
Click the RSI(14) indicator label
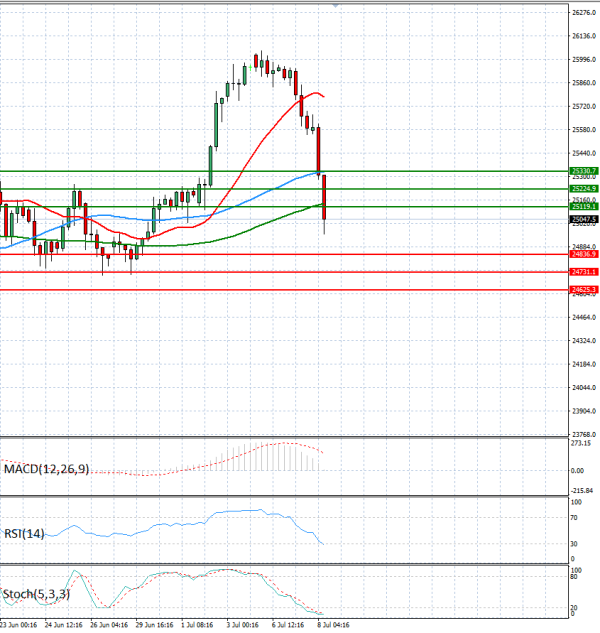tap(24, 534)
